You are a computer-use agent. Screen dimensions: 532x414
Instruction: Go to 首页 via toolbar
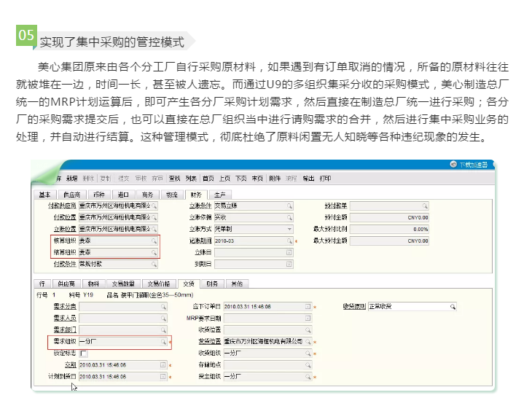208,179
